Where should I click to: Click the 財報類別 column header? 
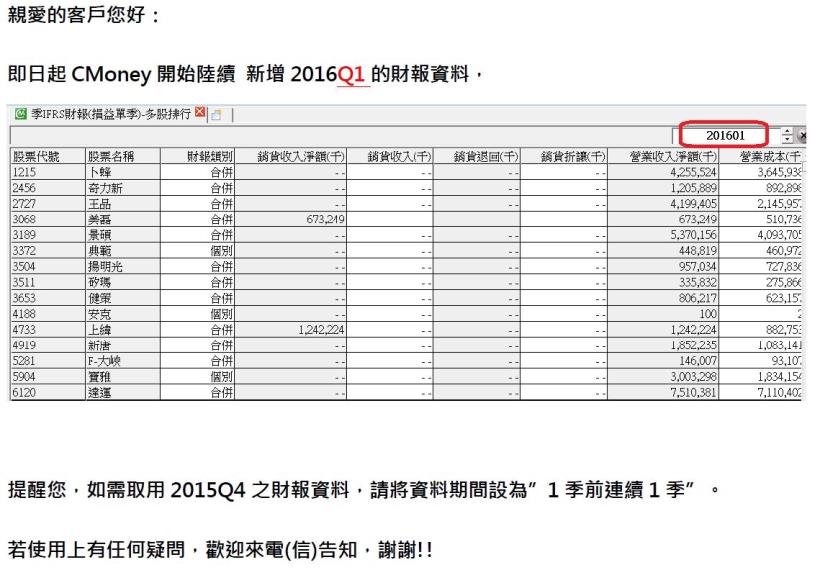(x=198, y=156)
